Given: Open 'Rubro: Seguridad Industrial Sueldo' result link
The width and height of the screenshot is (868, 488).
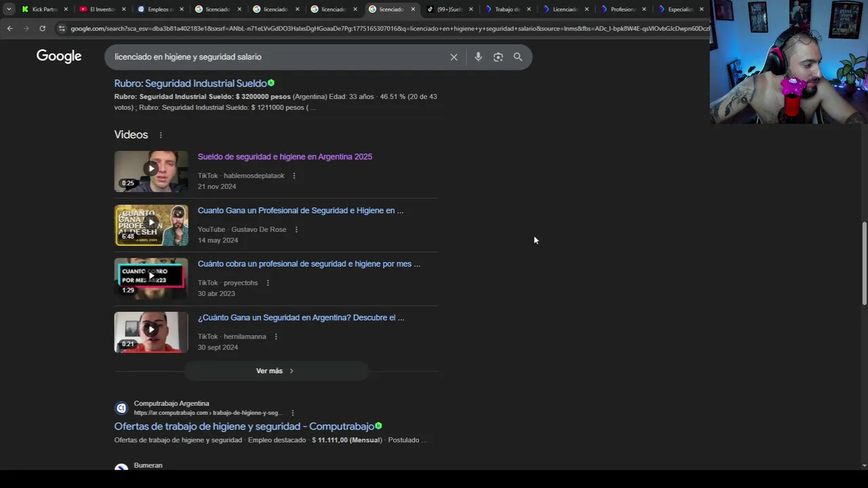Looking at the screenshot, I should [x=191, y=83].
